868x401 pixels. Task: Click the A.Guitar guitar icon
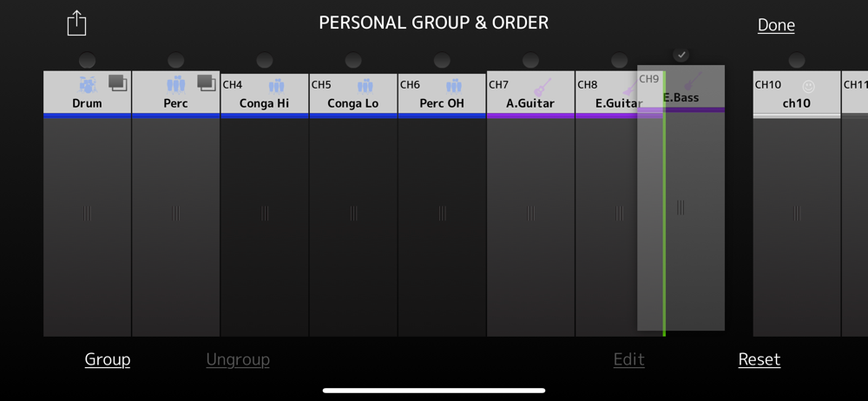coord(542,87)
